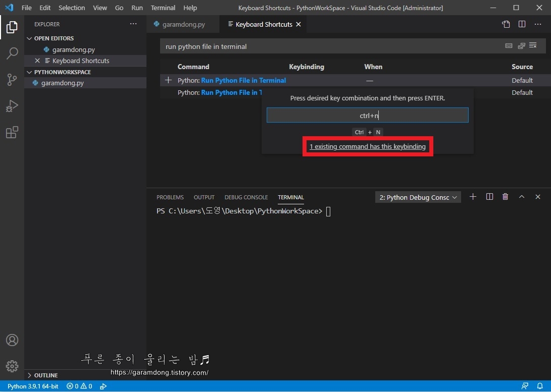Close Keyboard Shortcuts in Open Editors list
551x392 pixels.
pyautogui.click(x=37, y=61)
